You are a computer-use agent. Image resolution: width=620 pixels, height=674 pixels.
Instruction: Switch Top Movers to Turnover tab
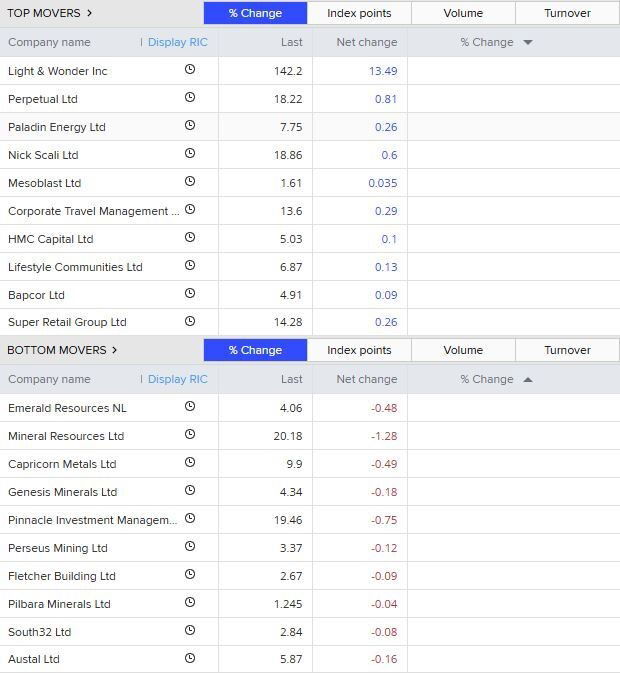pos(568,13)
